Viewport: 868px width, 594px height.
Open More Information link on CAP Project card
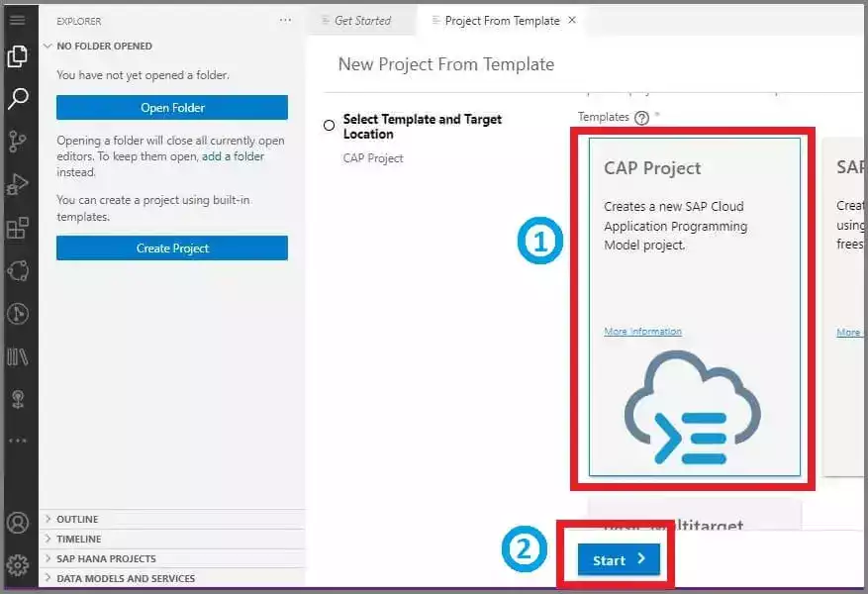point(642,332)
